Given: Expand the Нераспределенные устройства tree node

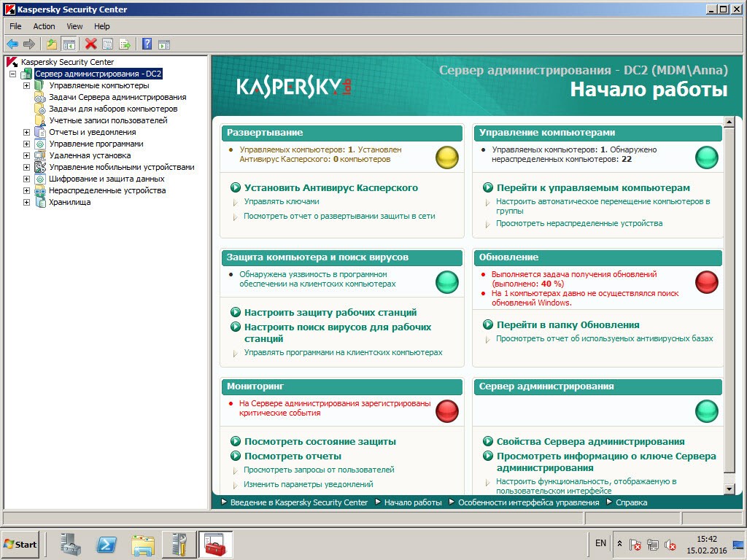Looking at the screenshot, I should [x=27, y=190].
